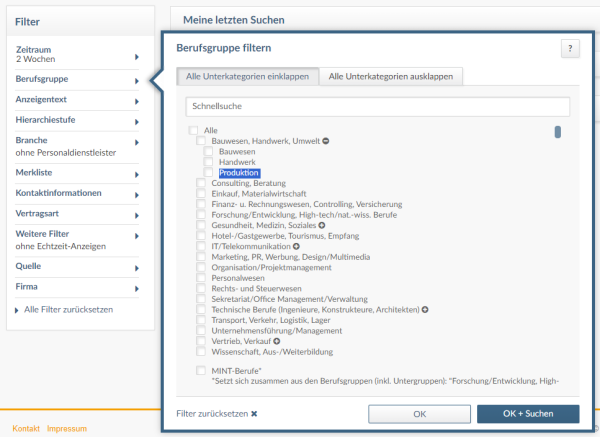Open Anzeigentext filter entry
This screenshot has width=600, height=437.
click(77, 100)
